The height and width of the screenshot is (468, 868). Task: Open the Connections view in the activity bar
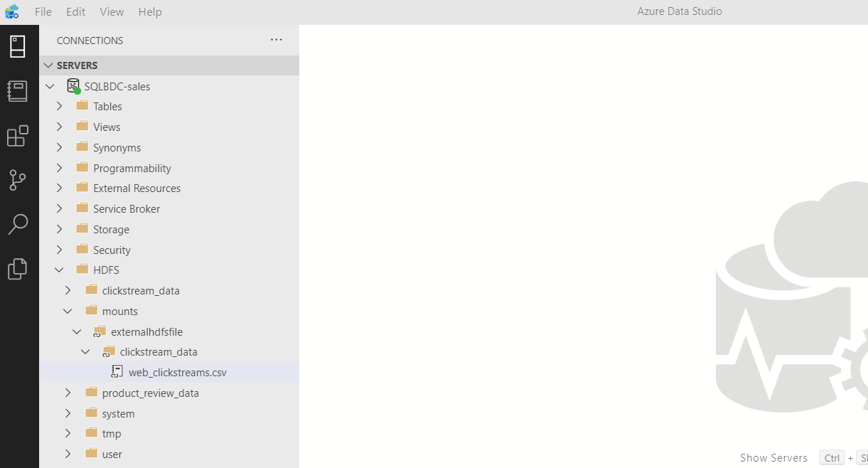[x=19, y=46]
